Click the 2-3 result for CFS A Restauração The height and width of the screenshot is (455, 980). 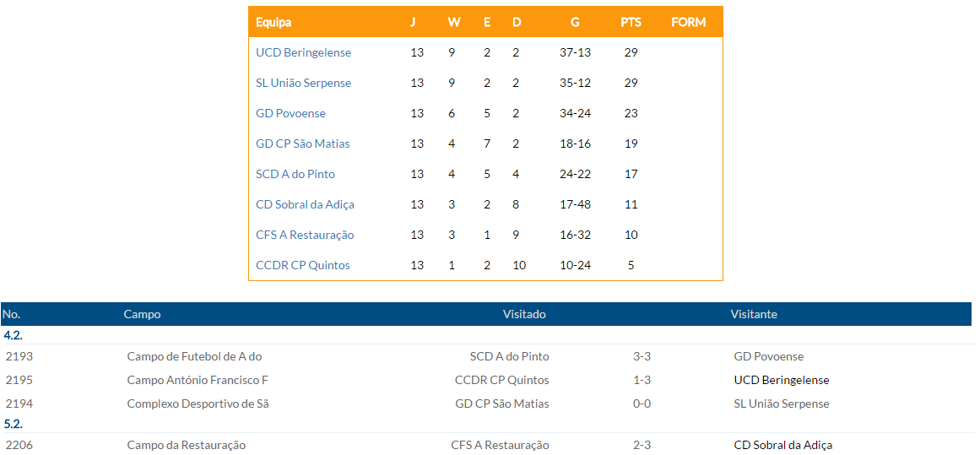[x=642, y=445]
